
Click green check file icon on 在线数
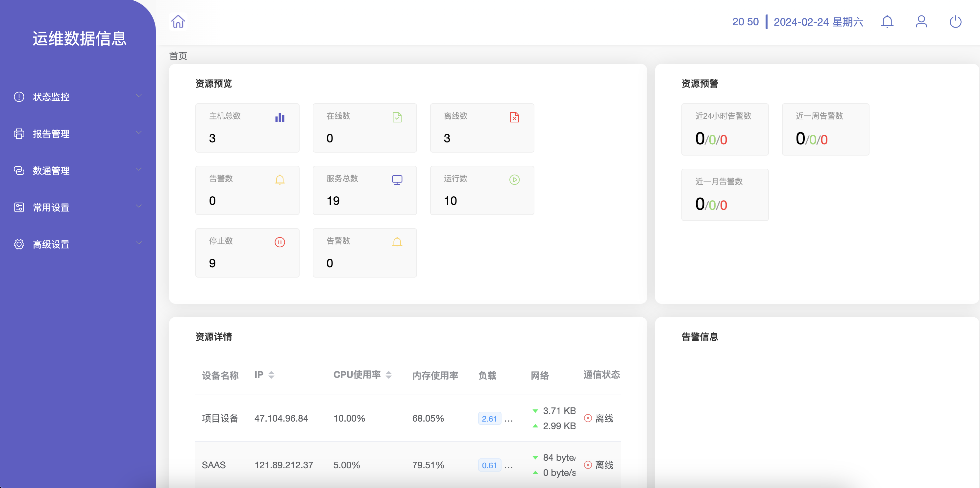pyautogui.click(x=397, y=117)
